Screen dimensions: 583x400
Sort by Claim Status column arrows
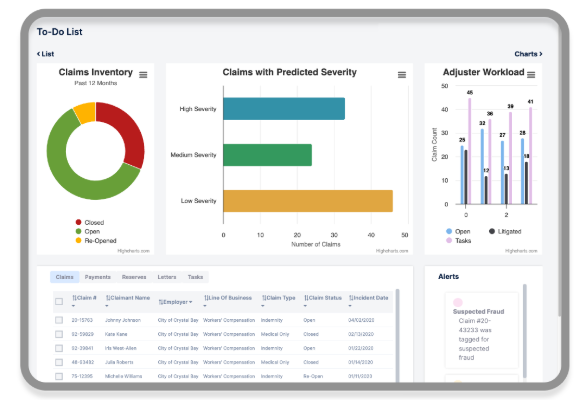(306, 298)
